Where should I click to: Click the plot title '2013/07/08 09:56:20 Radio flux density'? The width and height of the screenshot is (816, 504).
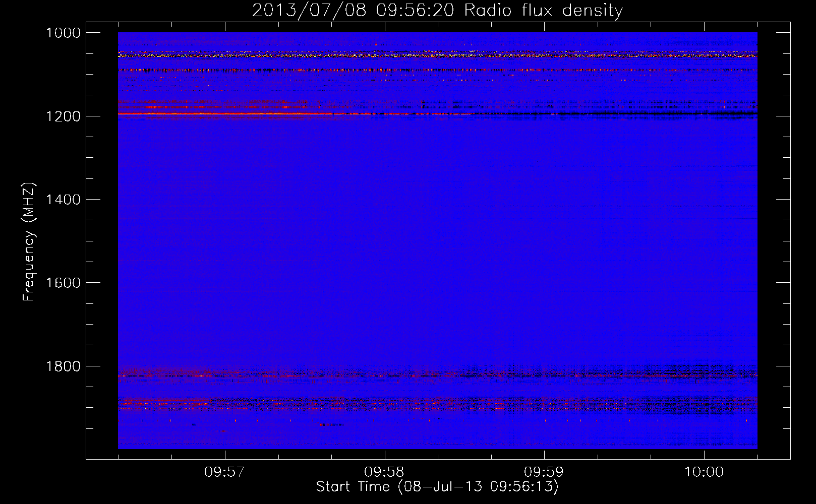[x=437, y=10]
